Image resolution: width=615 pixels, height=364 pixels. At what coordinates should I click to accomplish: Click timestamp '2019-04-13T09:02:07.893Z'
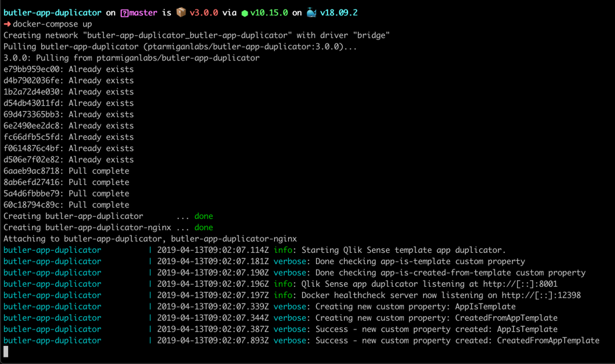tap(213, 341)
